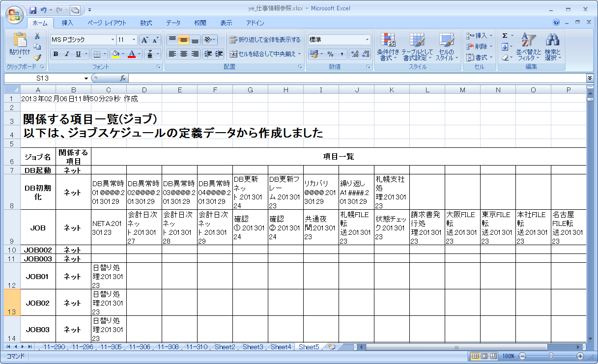The height and width of the screenshot is (364, 598).
Task: Open find and select (検索と選択)
Action: (553, 47)
